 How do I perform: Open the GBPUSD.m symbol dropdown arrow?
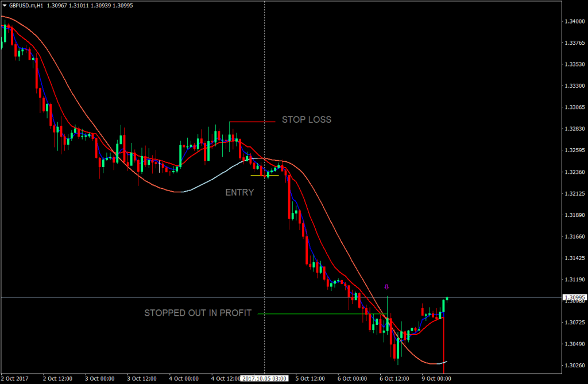[6, 5]
